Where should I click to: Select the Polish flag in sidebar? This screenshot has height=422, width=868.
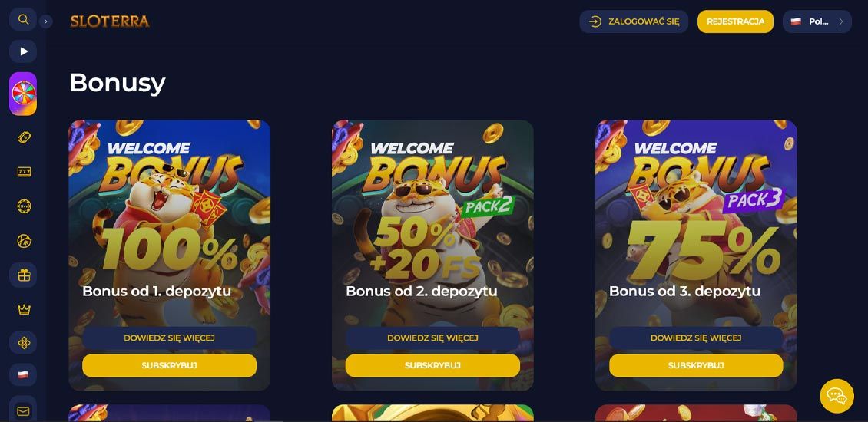(x=23, y=375)
